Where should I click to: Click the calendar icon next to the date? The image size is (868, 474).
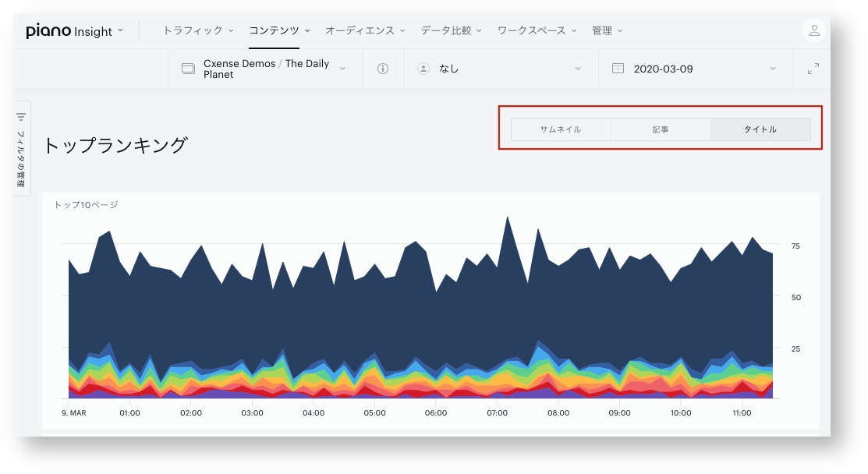[618, 69]
